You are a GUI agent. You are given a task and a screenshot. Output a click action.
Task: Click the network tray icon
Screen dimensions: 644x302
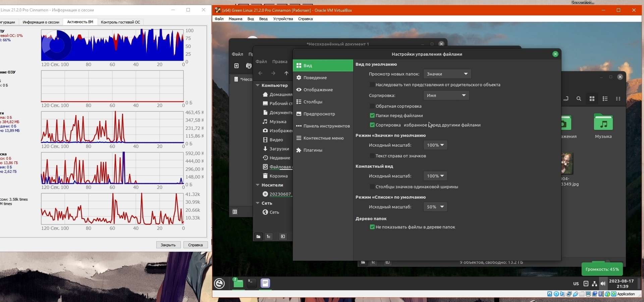pyautogui.click(x=594, y=284)
